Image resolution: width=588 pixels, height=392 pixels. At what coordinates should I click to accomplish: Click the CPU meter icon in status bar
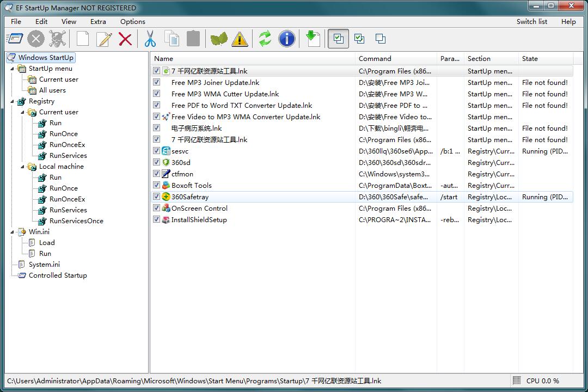pos(517,381)
